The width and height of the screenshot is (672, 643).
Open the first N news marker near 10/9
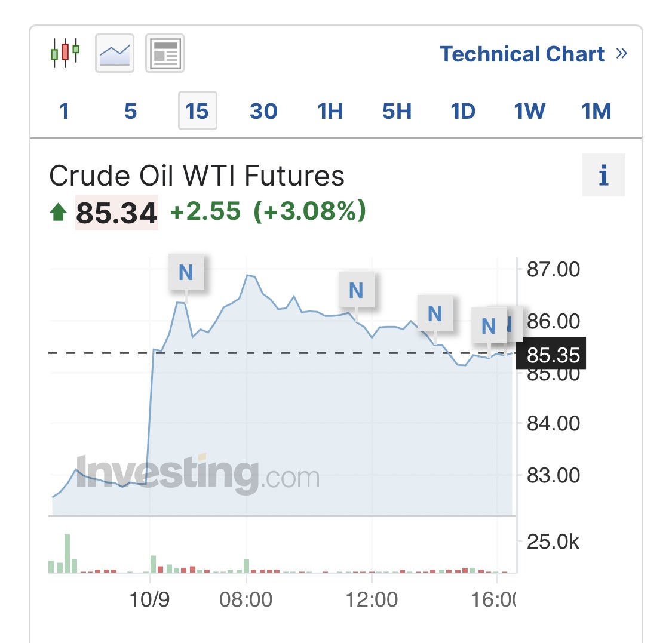pyautogui.click(x=186, y=272)
